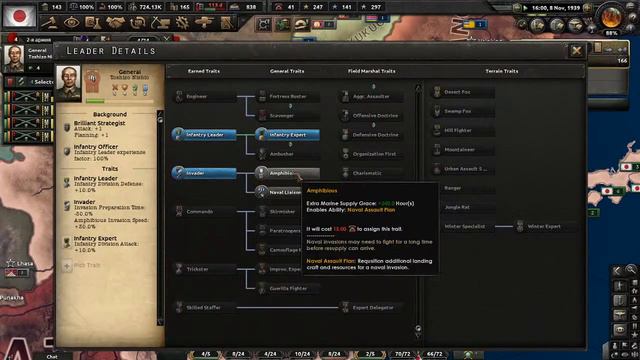Click the Field Marshal Traits column header
Viewport: 640px width, 360px height.
click(371, 71)
